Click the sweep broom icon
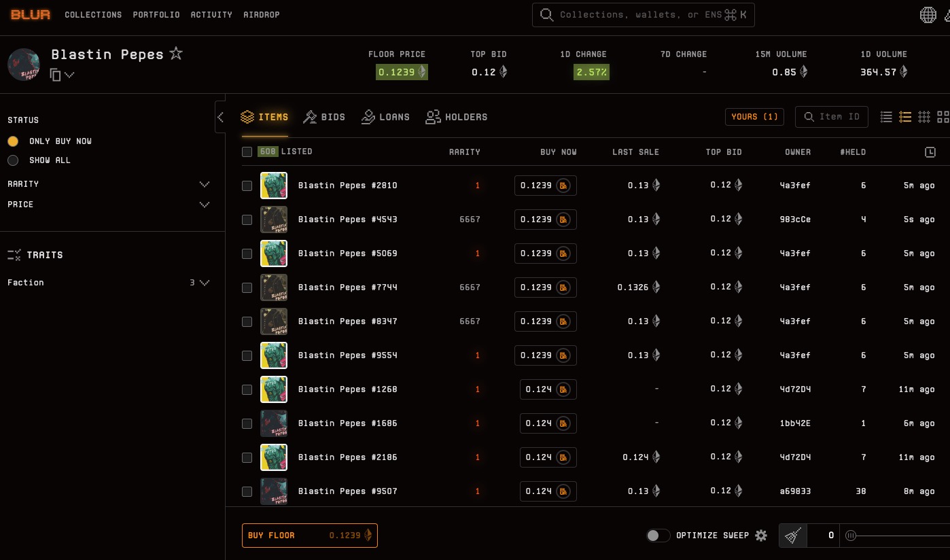950x560 pixels. click(792, 536)
